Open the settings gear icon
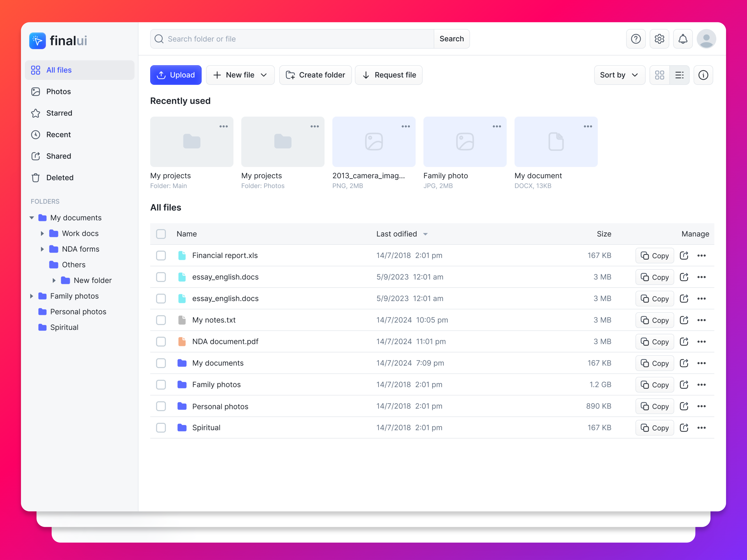Screen dimensions: 747x560 click(659, 39)
